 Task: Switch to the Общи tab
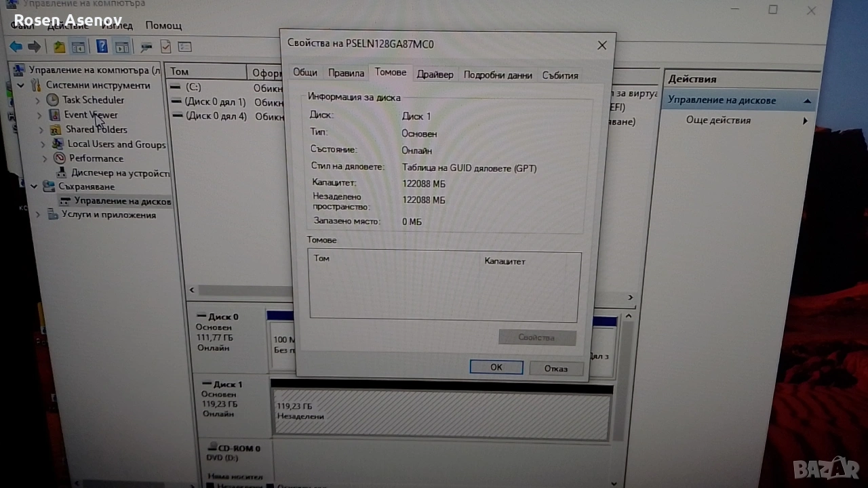tap(305, 73)
